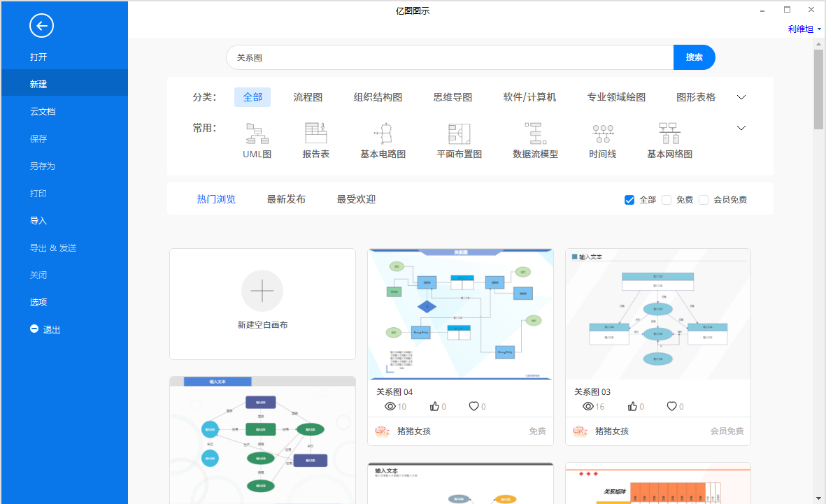Check the 免费 filter checkbox

click(x=667, y=200)
